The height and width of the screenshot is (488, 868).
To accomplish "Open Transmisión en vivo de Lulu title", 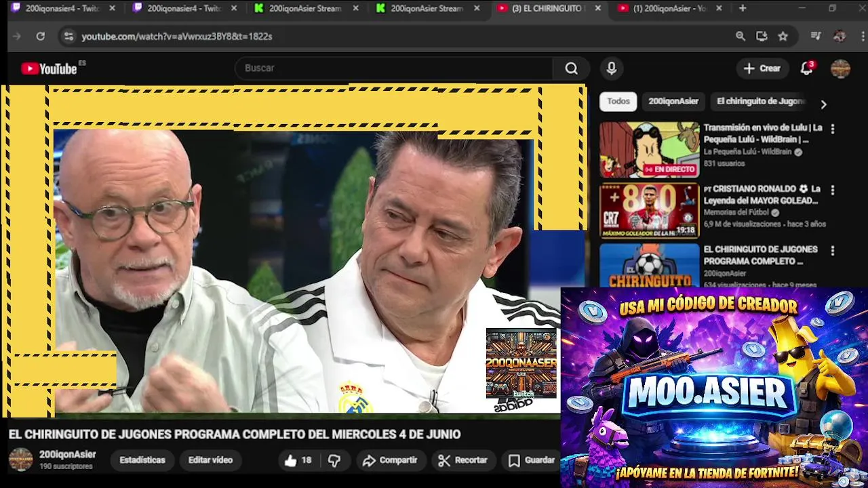I will (763, 134).
